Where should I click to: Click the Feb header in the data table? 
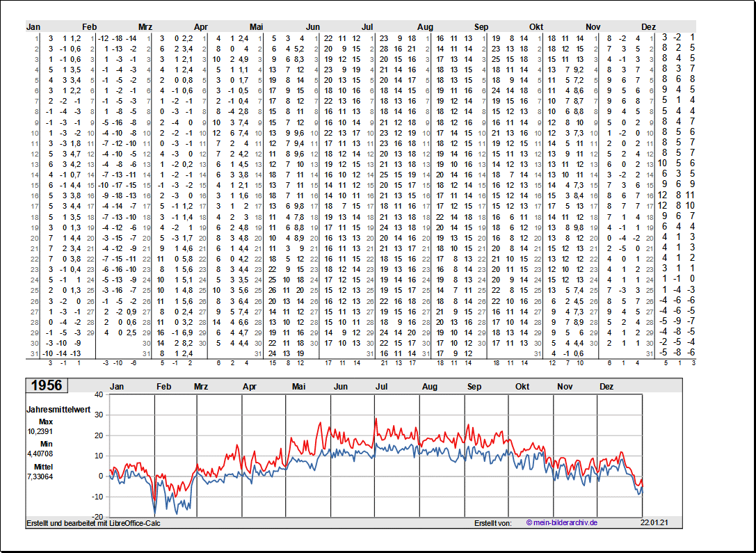89,27
